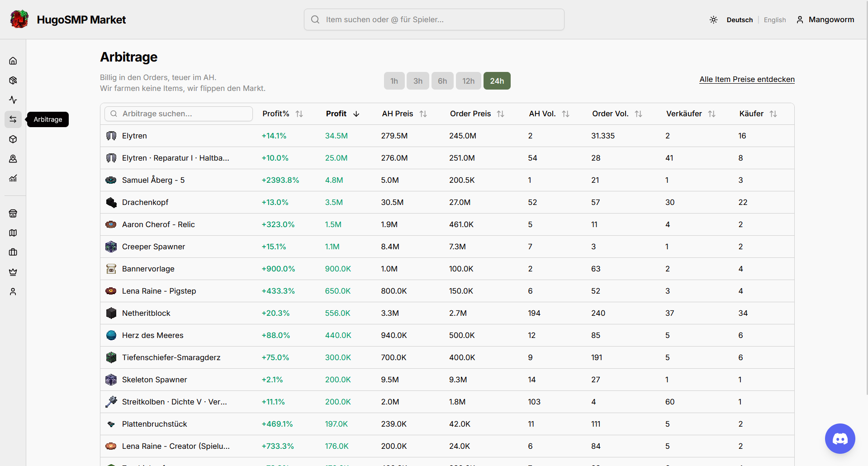Open the crown icon in sidebar

click(x=13, y=272)
